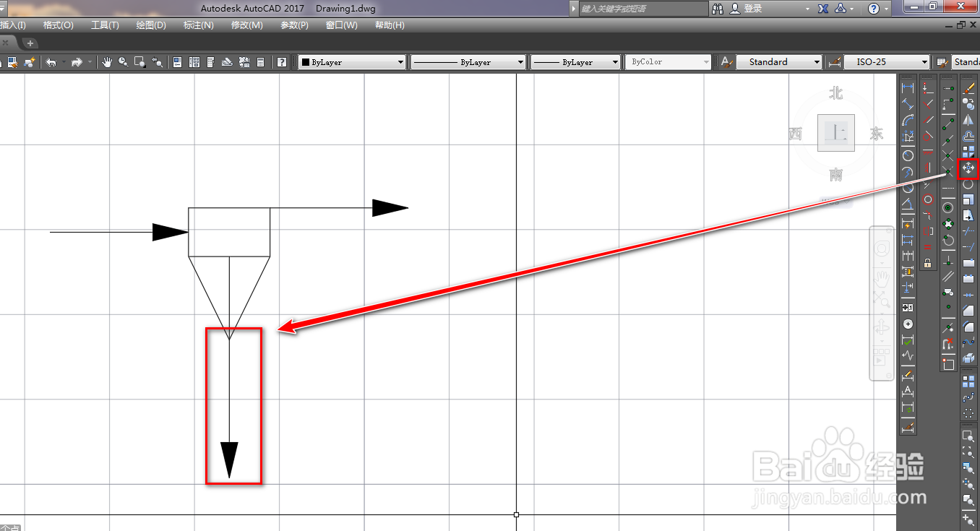This screenshot has height=531, width=980.
Task: Select the Mirror tool
Action: pos(968,119)
